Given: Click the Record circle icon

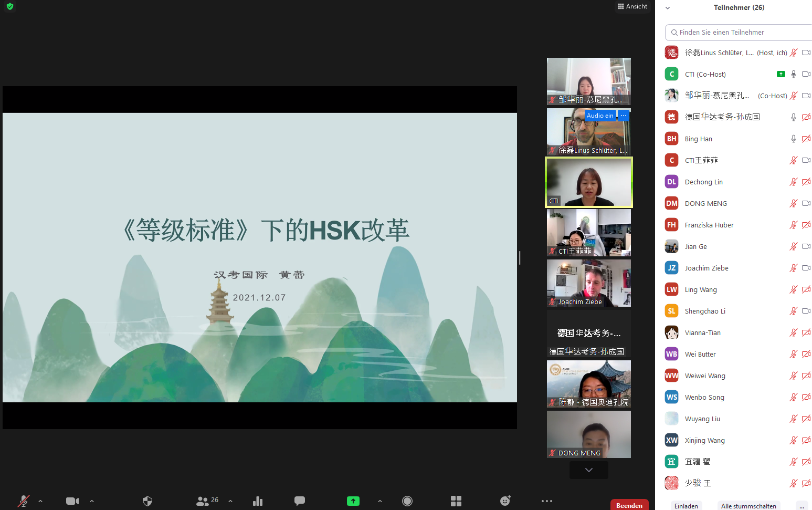Looking at the screenshot, I should pos(407,501).
